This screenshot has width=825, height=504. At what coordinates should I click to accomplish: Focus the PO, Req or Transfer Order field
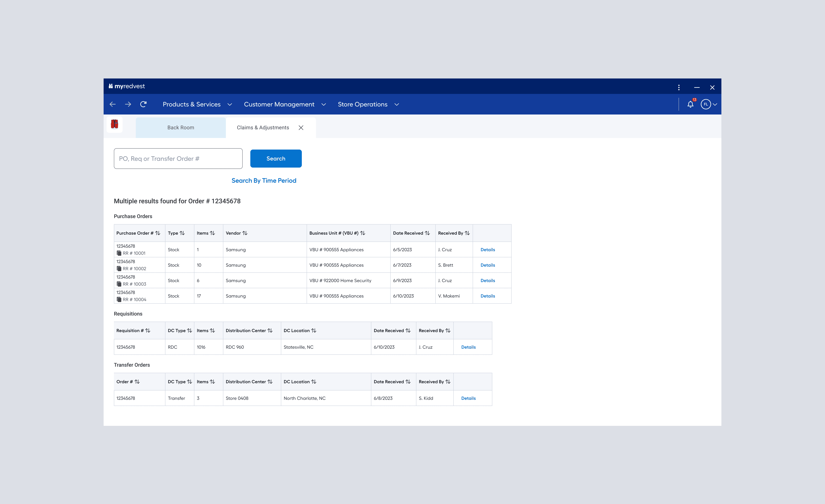pyautogui.click(x=178, y=159)
